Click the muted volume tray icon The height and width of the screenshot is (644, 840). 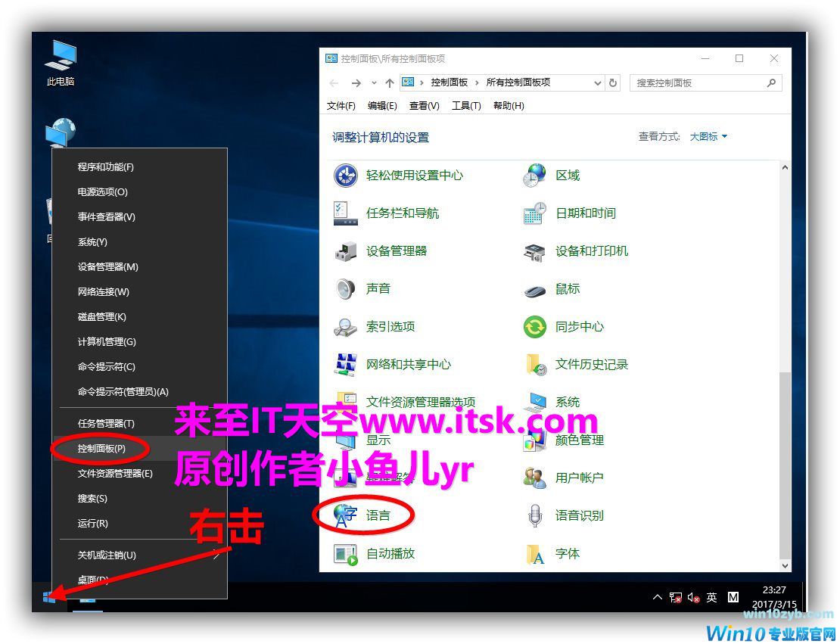[694, 597]
